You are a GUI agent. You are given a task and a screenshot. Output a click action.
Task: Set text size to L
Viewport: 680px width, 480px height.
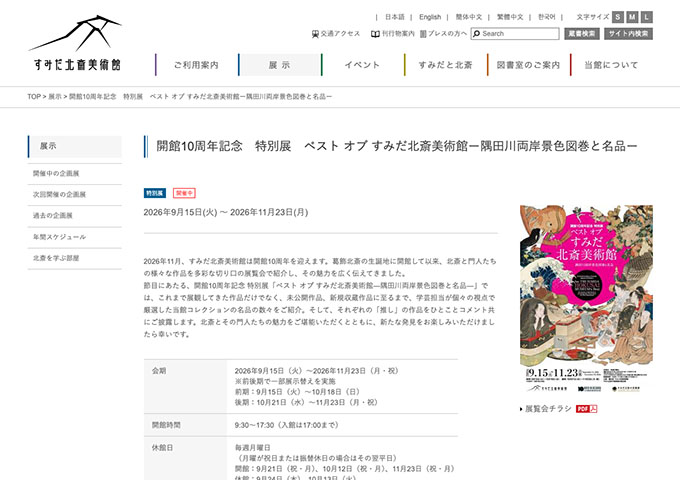click(x=647, y=17)
